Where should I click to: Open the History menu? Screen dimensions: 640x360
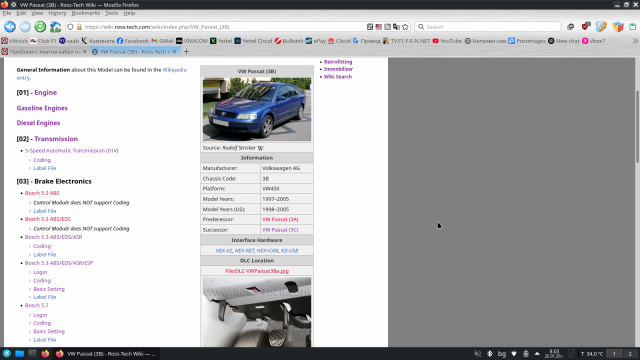click(x=57, y=13)
